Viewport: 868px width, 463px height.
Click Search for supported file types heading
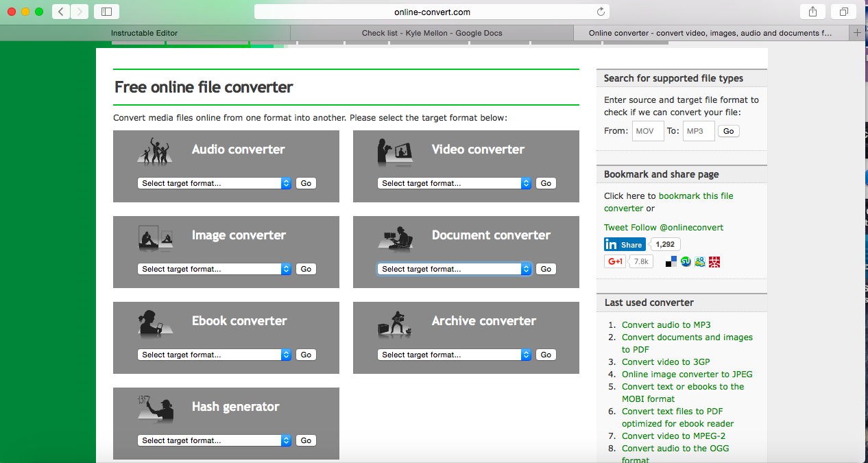point(673,78)
